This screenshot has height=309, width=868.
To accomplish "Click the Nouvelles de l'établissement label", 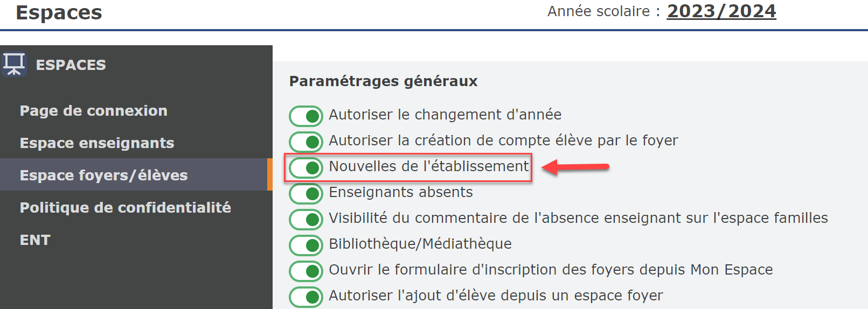I will [x=429, y=166].
